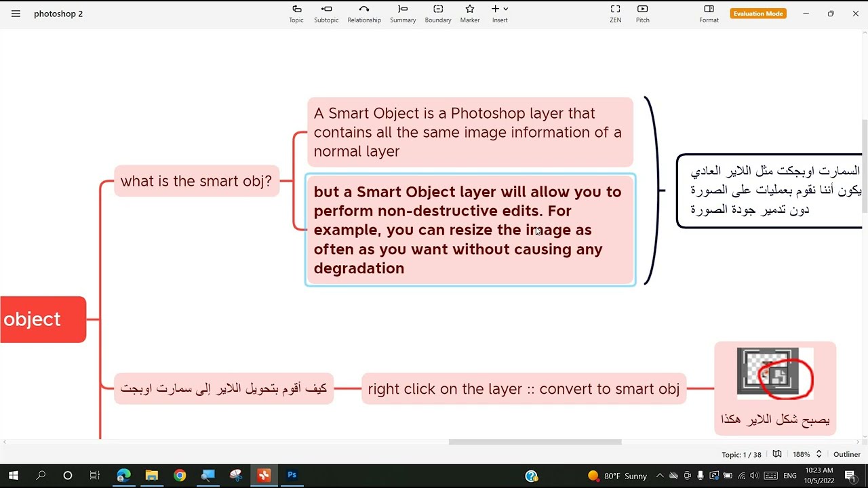
Task: Click the horizontal scrollbar thumb
Action: [535, 442]
